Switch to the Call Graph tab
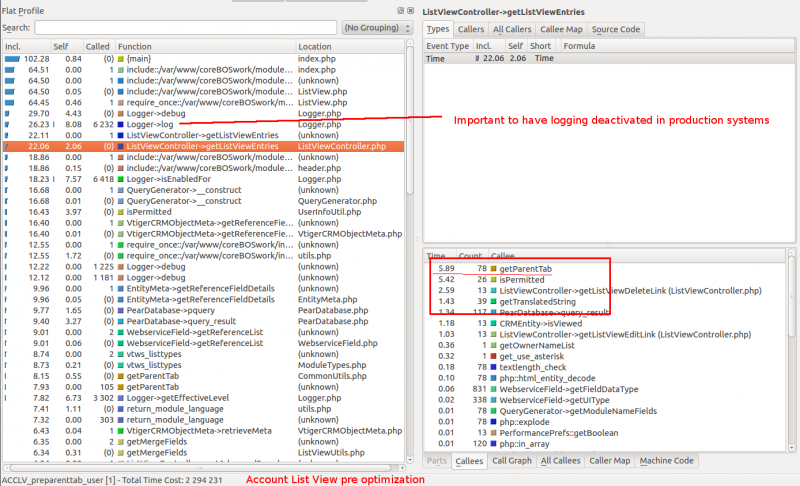This screenshot has width=800, height=486. [511, 461]
